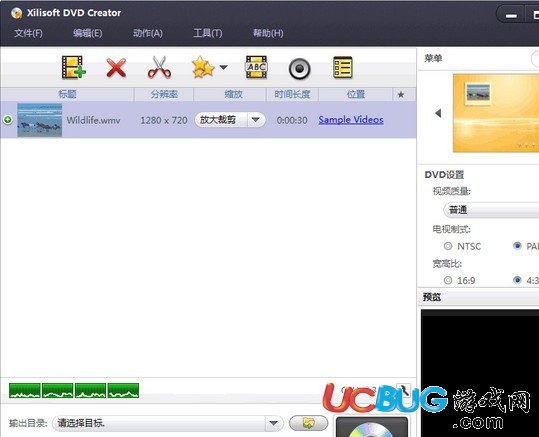Open the 文件(F) menu
The width and height of the screenshot is (539, 437).
point(29,33)
